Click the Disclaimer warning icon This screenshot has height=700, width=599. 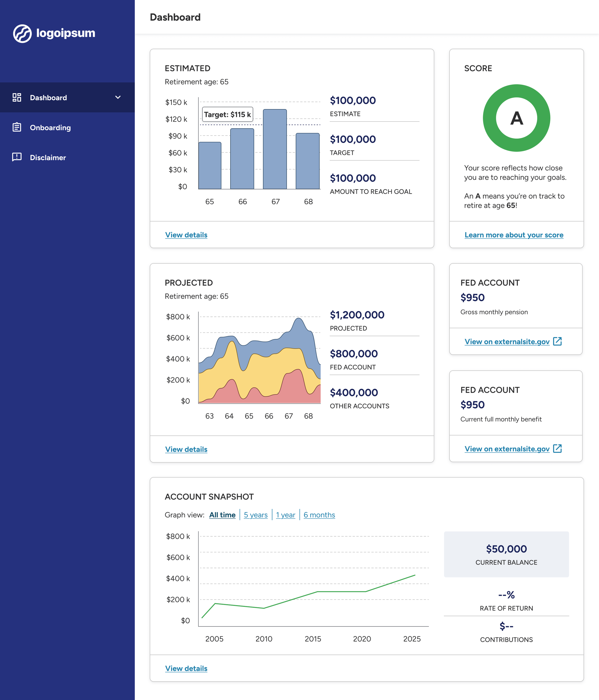16,157
